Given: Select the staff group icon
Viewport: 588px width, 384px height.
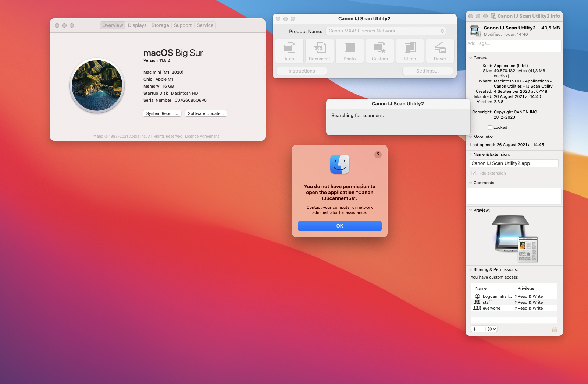Looking at the screenshot, I should click(x=477, y=302).
